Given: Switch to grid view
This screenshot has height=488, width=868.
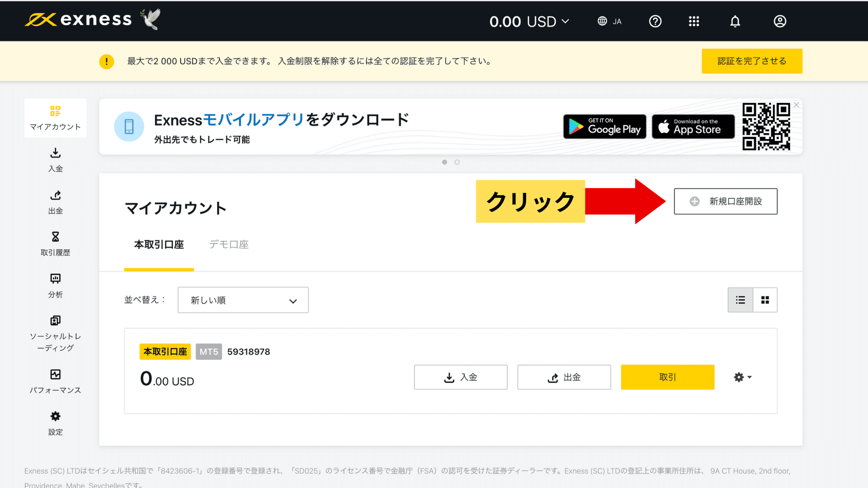Looking at the screenshot, I should pyautogui.click(x=765, y=300).
